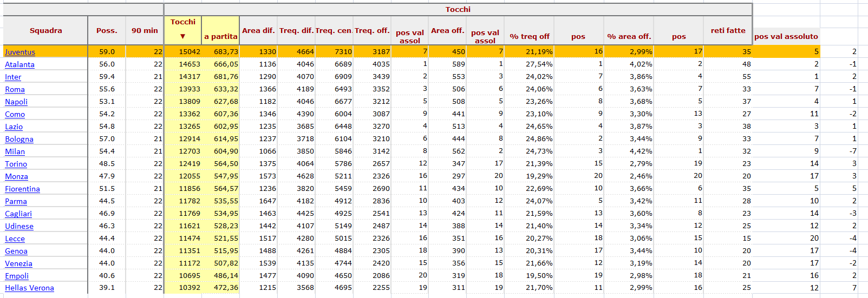Select the Treq. cen. column header
The width and height of the screenshot is (868, 298).
[x=334, y=30]
